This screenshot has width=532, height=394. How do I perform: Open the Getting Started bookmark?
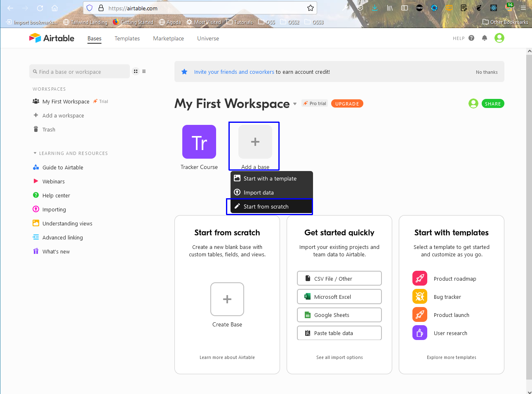coord(133,22)
